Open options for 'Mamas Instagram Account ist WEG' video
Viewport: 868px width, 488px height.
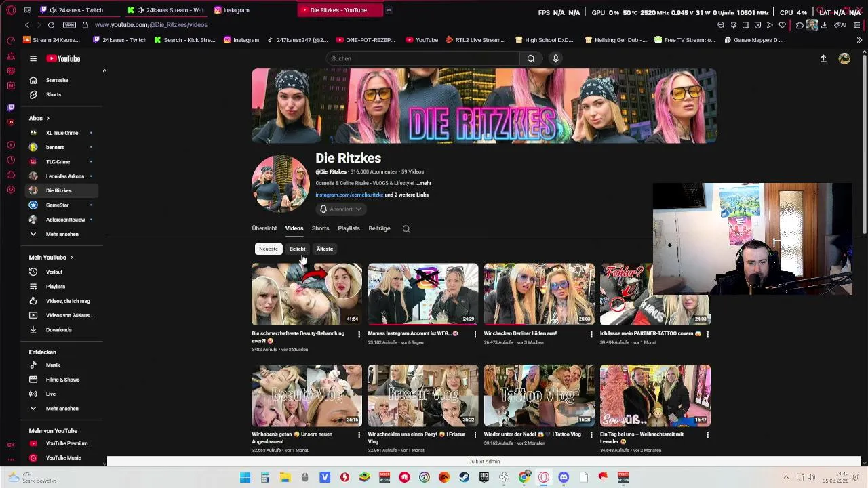[x=475, y=334]
